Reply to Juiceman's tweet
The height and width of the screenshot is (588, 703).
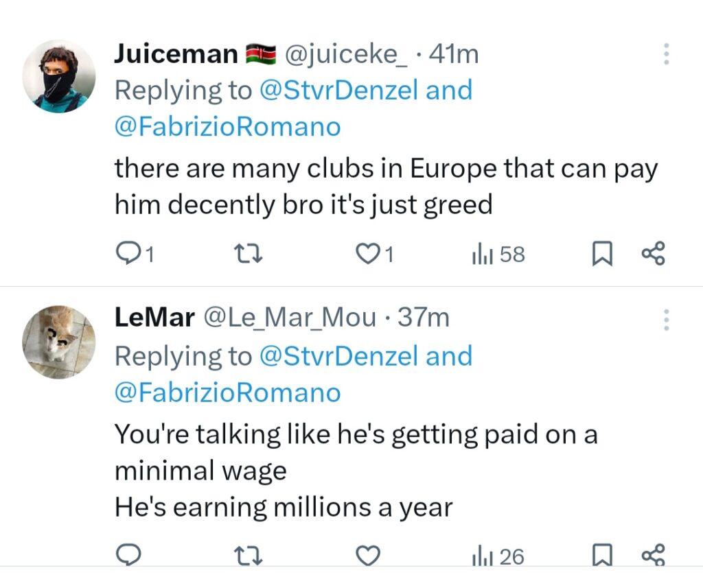(x=127, y=255)
